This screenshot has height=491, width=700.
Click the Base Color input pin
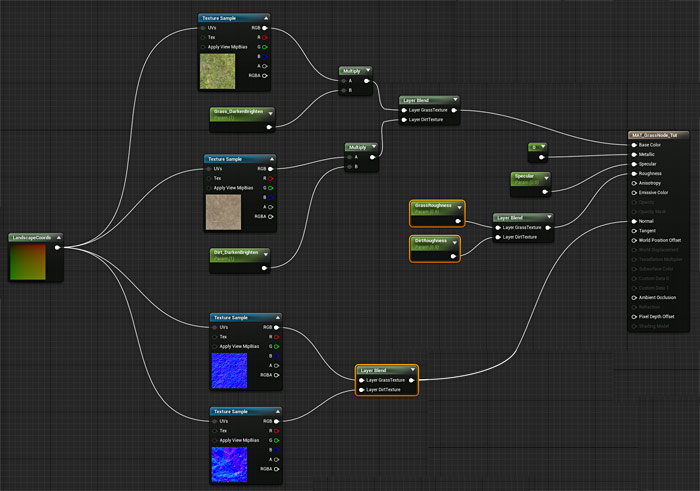tap(634, 144)
